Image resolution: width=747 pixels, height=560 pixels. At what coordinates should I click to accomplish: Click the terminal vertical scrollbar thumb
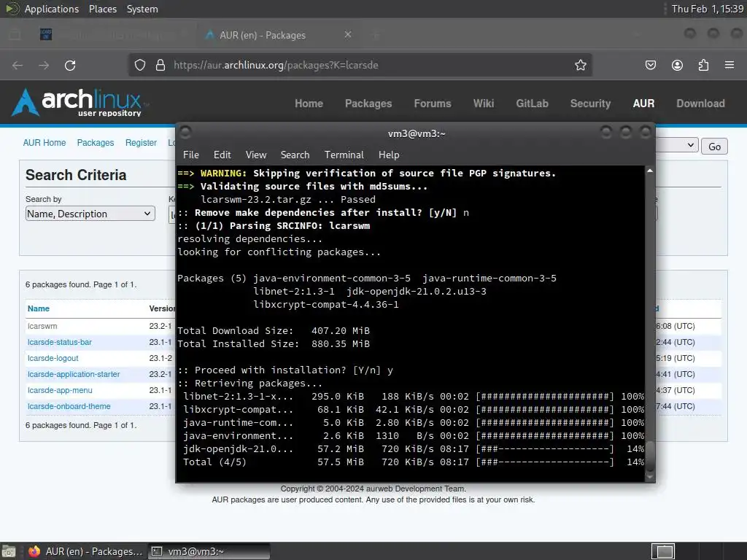[650, 455]
